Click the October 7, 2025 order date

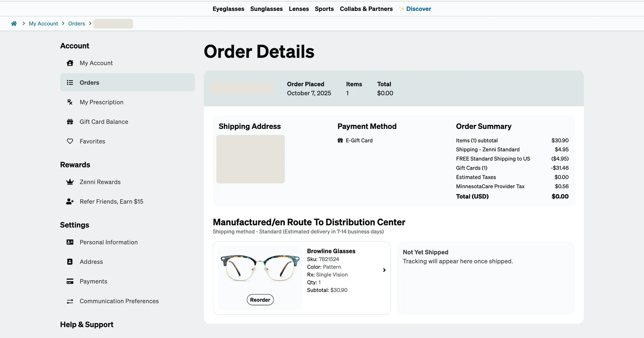309,93
